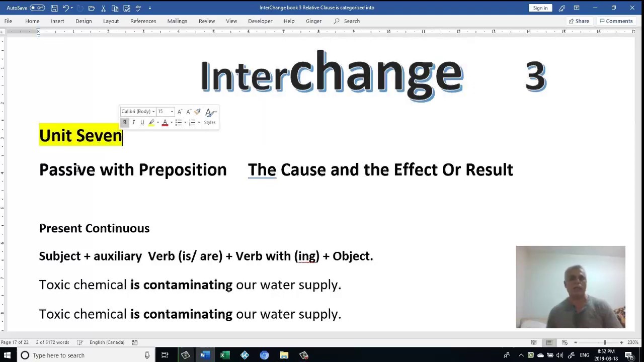Viewport: 644px width, 362px height.
Task: Select the Mailings tab
Action: tap(177, 21)
